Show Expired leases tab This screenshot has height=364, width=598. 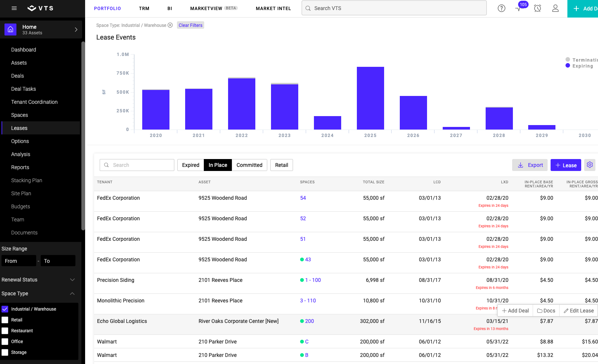(x=191, y=165)
